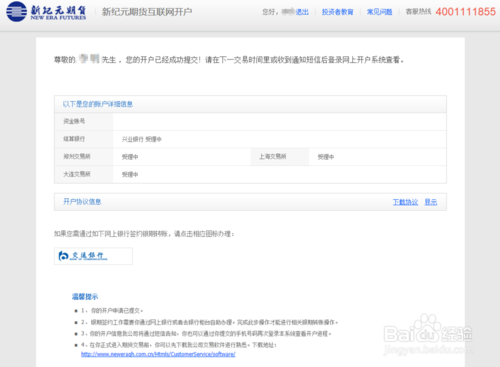Open the 常见问题 link
The height and width of the screenshot is (367, 500).
pyautogui.click(x=379, y=12)
